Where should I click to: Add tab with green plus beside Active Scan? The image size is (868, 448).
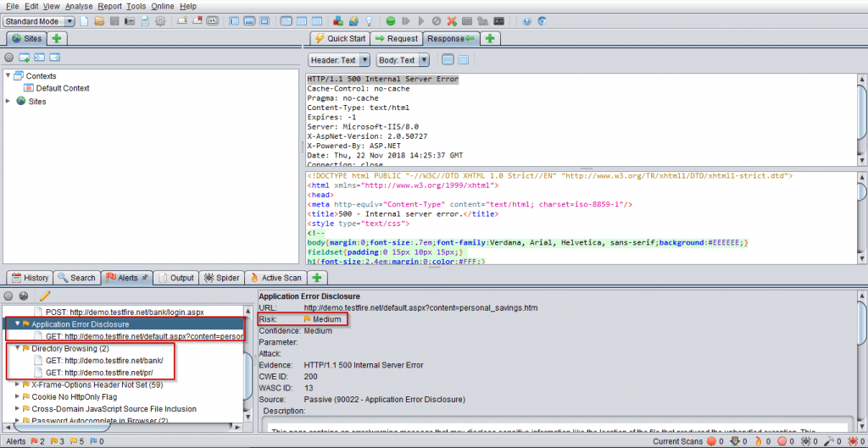coord(317,278)
